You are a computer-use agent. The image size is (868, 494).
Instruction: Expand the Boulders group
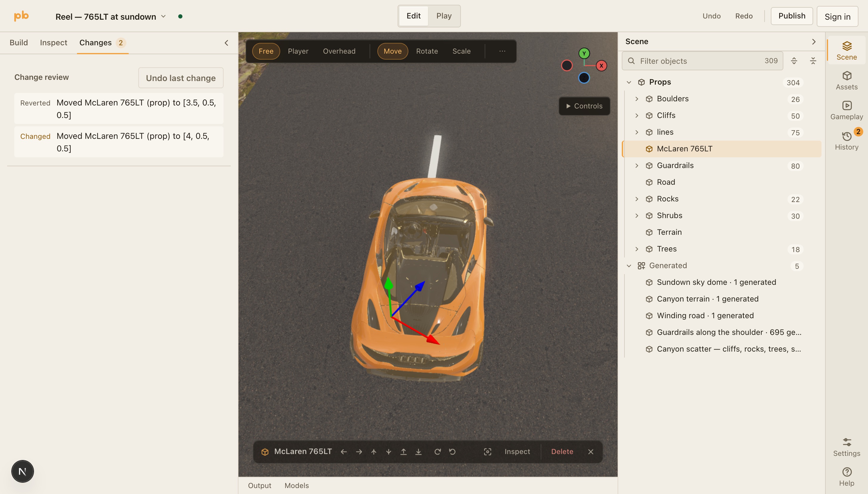point(637,99)
